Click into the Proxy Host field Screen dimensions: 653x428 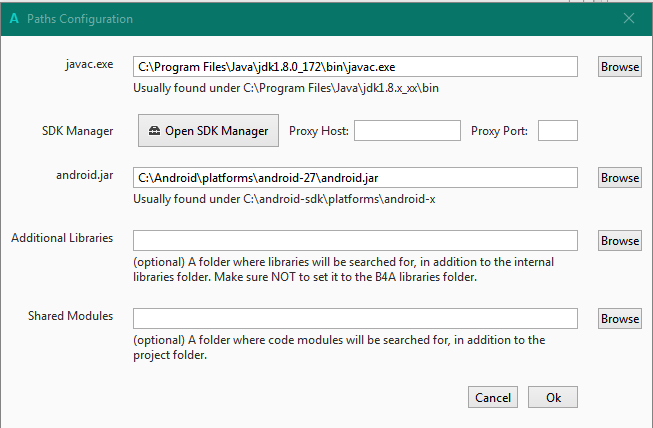407,130
